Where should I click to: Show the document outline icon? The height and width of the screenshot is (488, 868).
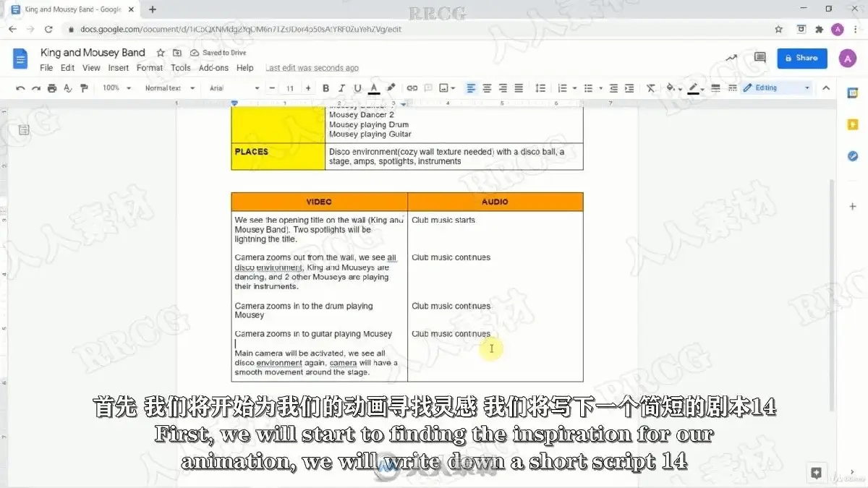[x=24, y=130]
